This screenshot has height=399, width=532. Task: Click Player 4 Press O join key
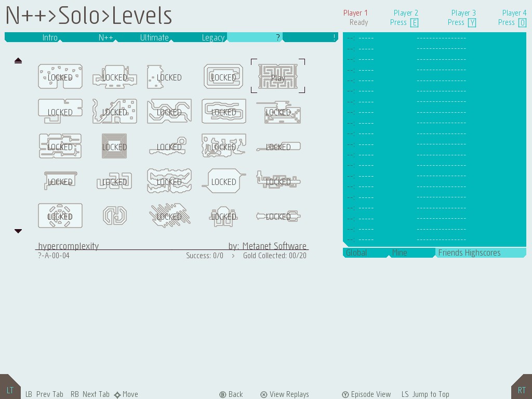523,23
